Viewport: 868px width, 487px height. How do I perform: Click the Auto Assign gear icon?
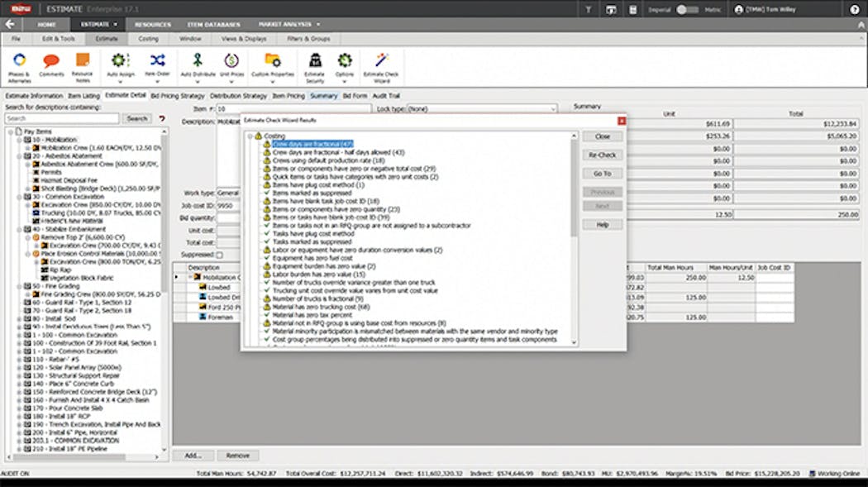pyautogui.click(x=120, y=60)
